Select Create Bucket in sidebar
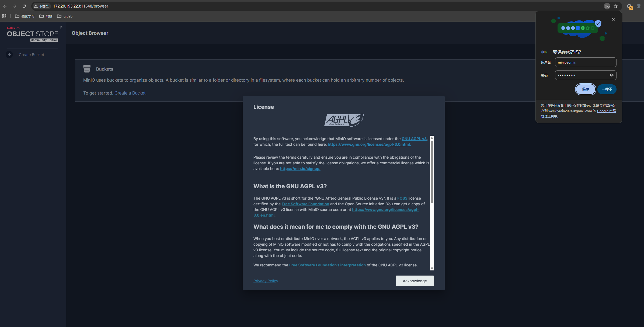Viewport: 644px width, 327px height. pos(31,55)
